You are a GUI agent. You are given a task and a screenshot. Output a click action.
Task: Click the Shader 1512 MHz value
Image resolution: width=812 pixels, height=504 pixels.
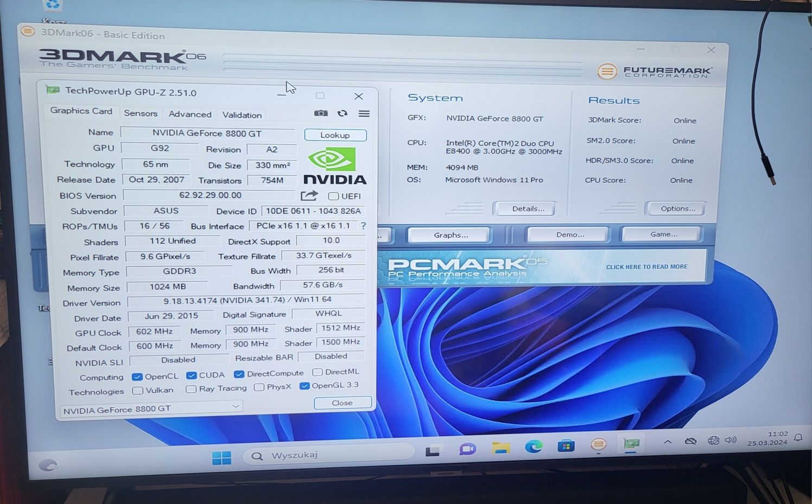click(340, 328)
